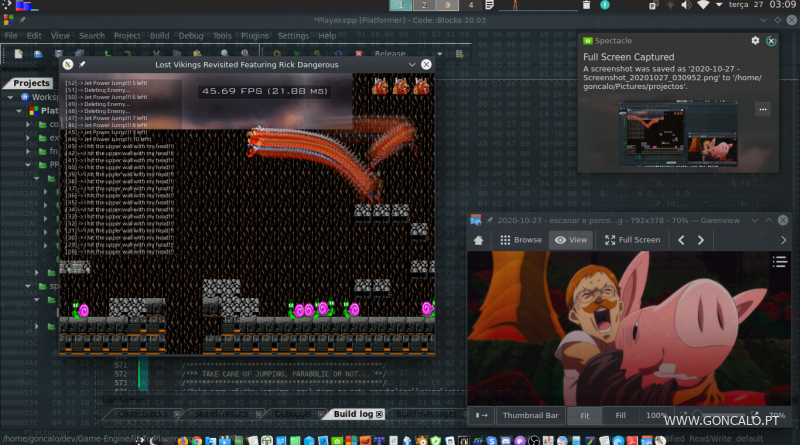Enter Gwenview Full Screen
The width and height of the screenshot is (800, 445).
coord(632,240)
